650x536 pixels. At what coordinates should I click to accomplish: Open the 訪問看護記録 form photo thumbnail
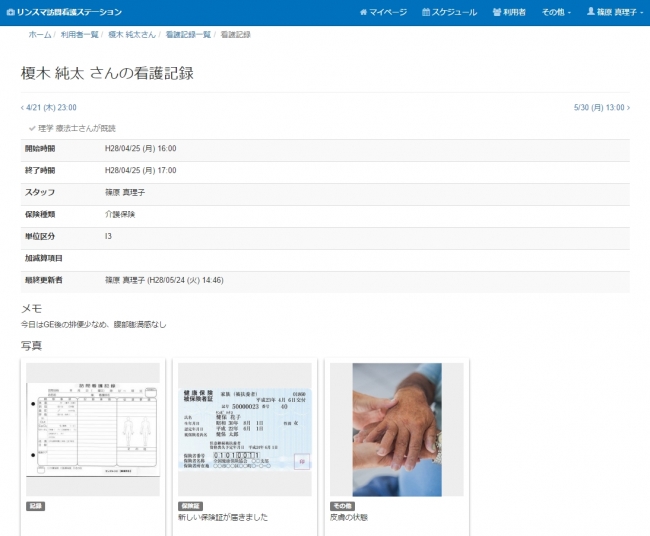[92, 428]
